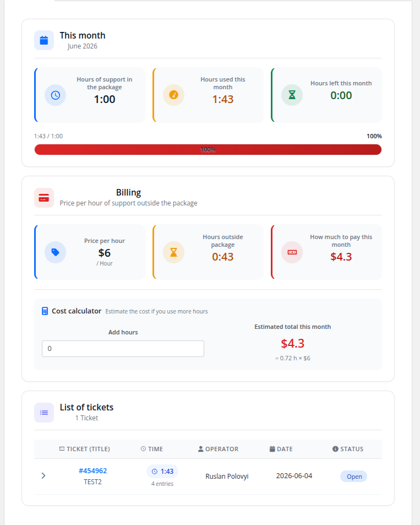Screen dimensions: 420x525
Task: Click the calculator icon beside Cost calculator
Action: (45, 311)
